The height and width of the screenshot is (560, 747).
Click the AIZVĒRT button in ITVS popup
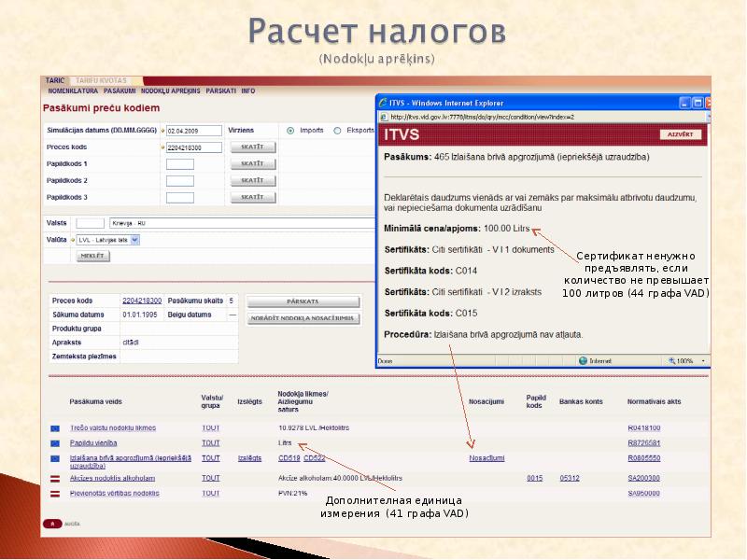click(x=682, y=135)
